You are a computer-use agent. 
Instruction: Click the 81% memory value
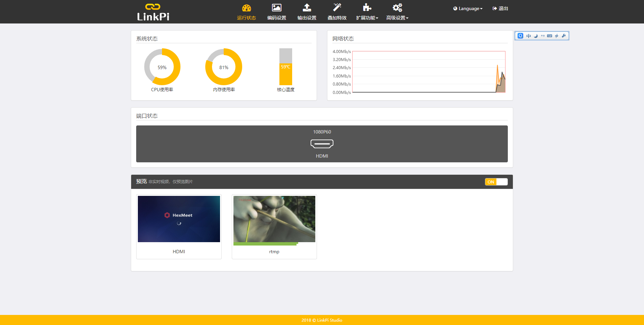[x=224, y=67]
